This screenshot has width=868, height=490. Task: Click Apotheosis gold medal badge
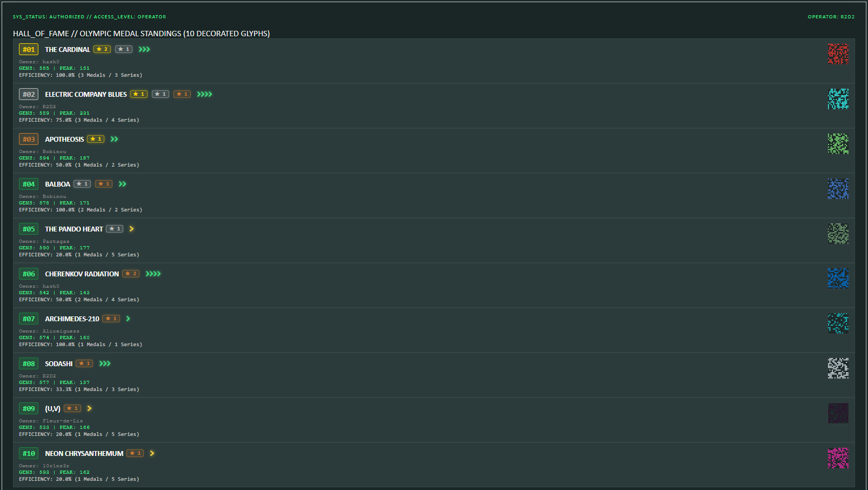[96, 139]
